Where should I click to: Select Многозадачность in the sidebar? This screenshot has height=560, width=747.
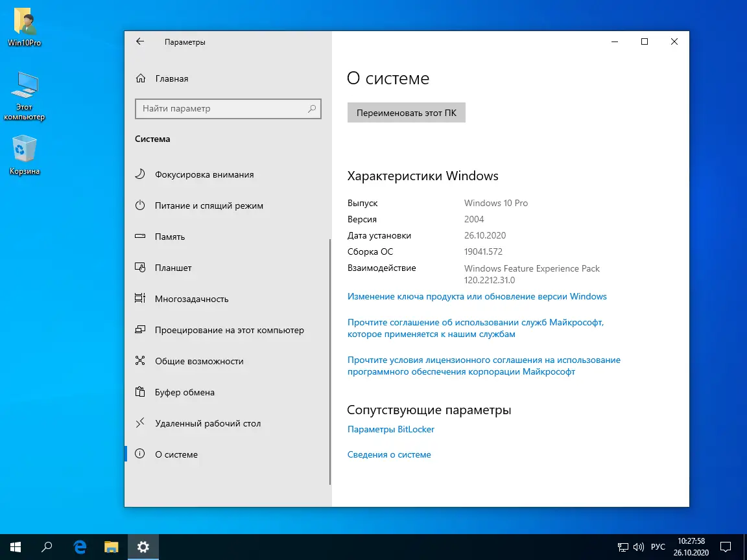[x=191, y=299]
